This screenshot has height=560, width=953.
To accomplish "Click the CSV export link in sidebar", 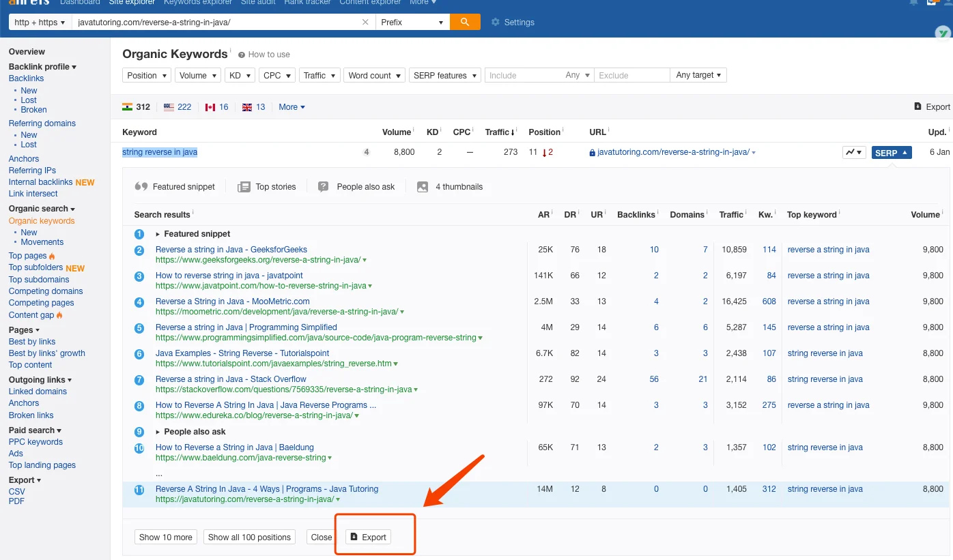I will [x=17, y=492].
